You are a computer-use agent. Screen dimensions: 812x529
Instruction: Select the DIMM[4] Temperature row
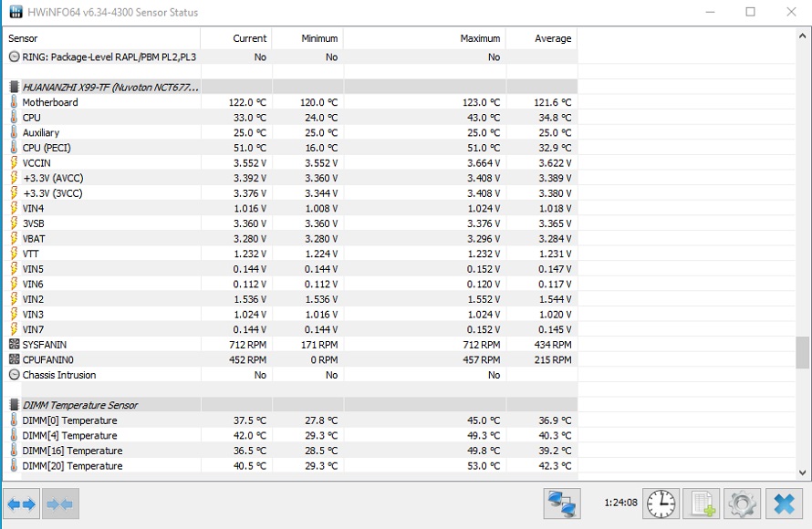[x=290, y=435]
